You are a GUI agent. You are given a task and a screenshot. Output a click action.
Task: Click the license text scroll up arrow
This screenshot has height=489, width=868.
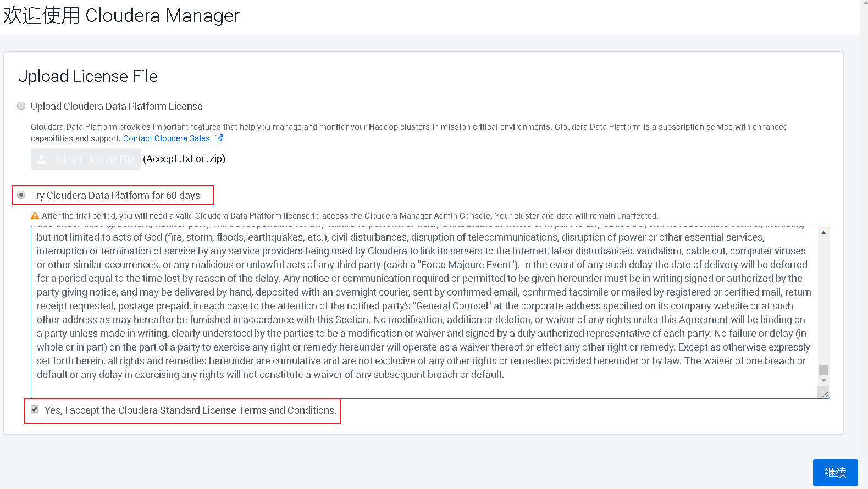tap(823, 233)
